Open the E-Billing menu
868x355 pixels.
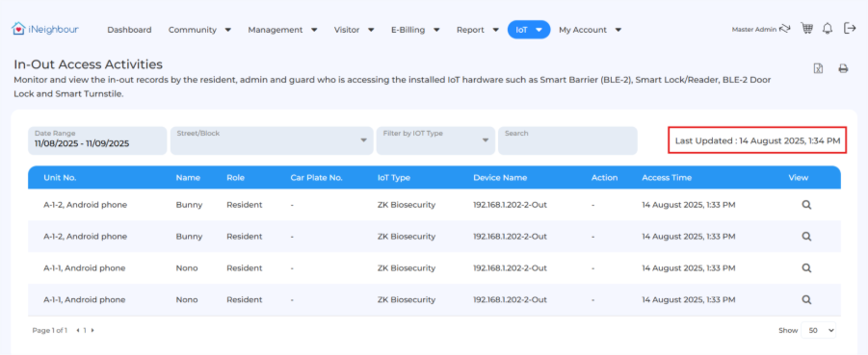pyautogui.click(x=415, y=30)
